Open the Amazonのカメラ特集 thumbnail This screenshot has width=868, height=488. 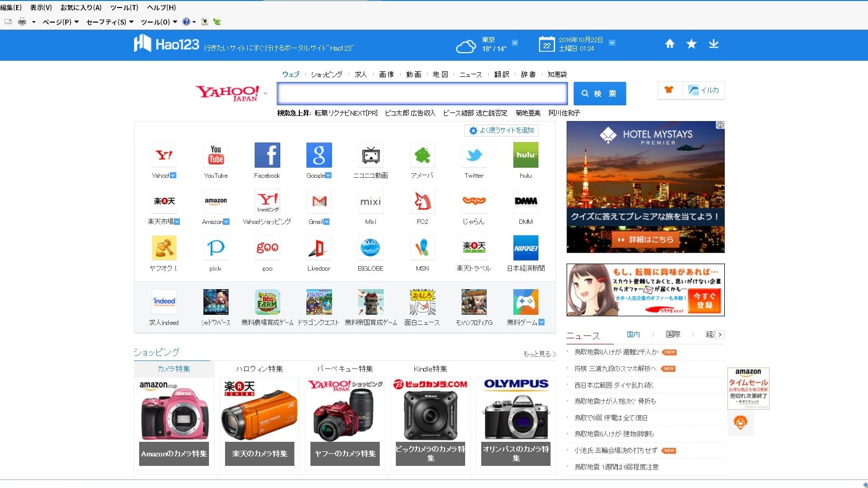click(x=174, y=424)
